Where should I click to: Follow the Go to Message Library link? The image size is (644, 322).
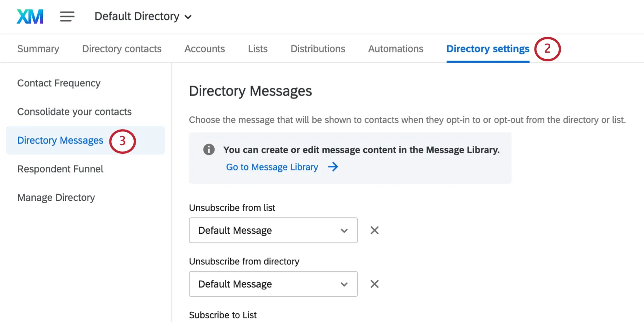tap(272, 167)
